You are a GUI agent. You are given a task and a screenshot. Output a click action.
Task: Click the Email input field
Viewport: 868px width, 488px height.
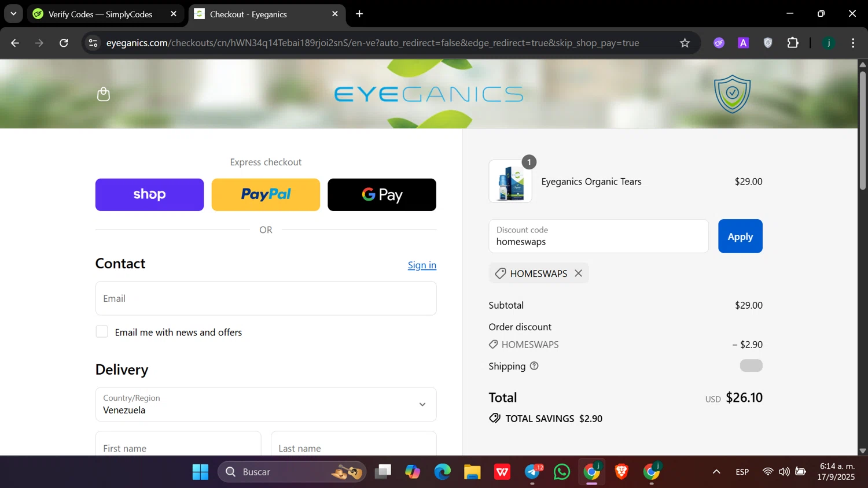pos(266,298)
